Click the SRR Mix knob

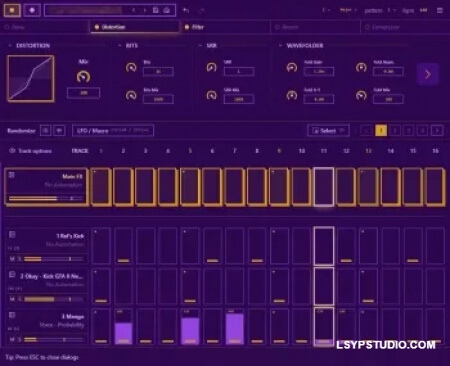click(211, 96)
